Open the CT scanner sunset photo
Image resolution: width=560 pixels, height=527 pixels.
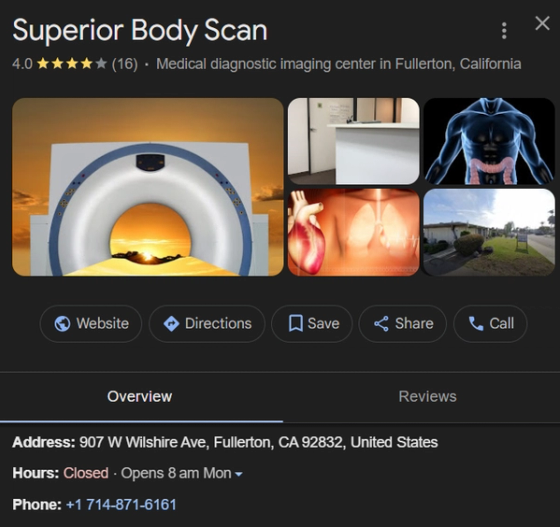tap(148, 187)
